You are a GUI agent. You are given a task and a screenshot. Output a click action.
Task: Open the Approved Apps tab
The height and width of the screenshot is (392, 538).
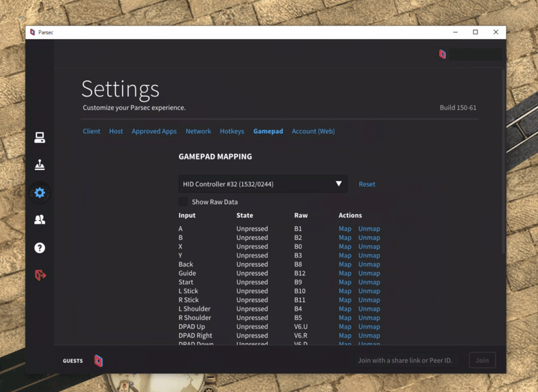click(x=154, y=131)
